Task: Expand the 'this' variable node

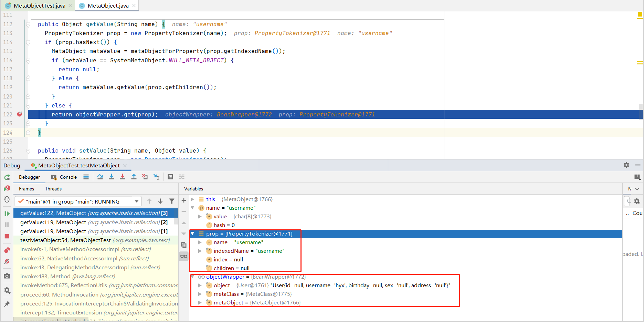Action: 192,199
